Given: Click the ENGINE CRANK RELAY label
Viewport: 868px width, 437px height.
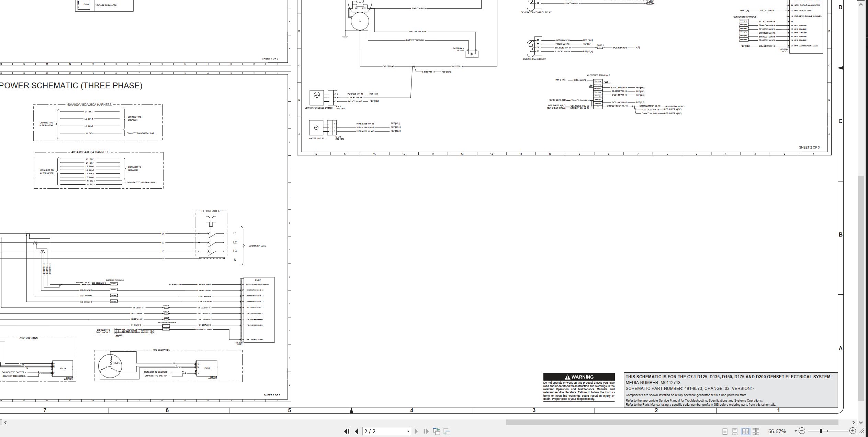Looking at the screenshot, I should point(534,59).
